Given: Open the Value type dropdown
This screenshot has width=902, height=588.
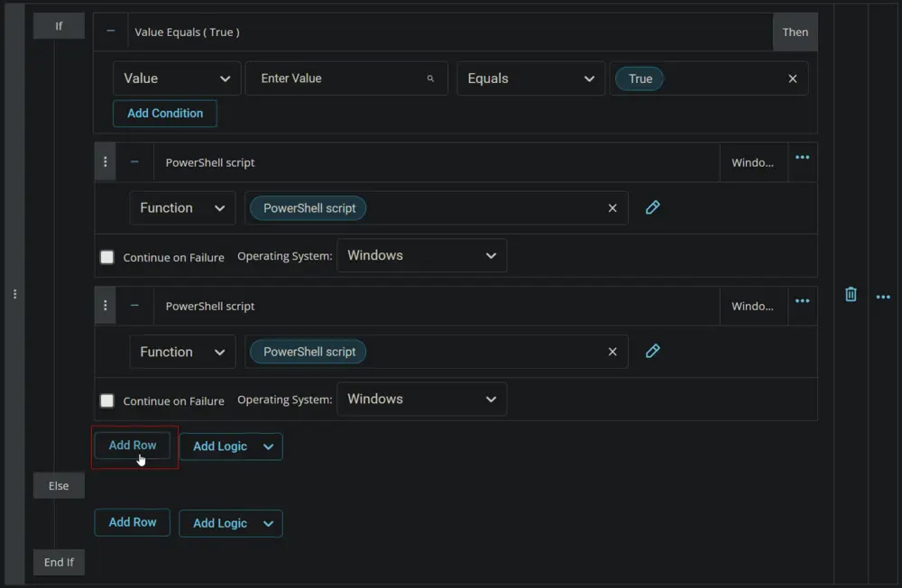Looking at the screenshot, I should point(177,78).
